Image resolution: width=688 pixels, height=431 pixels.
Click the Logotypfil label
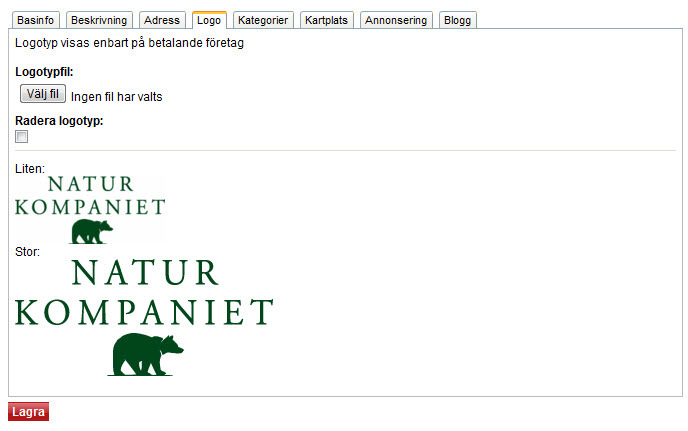click(x=44, y=72)
